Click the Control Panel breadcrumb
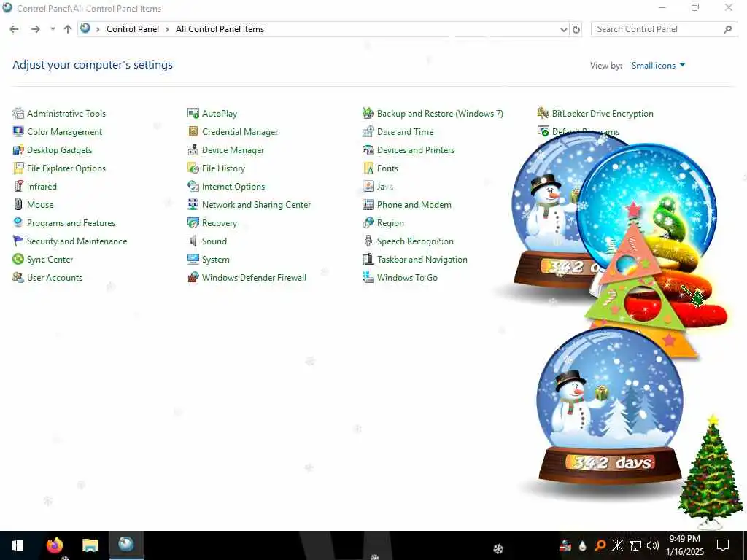This screenshot has width=747, height=560. (x=133, y=29)
